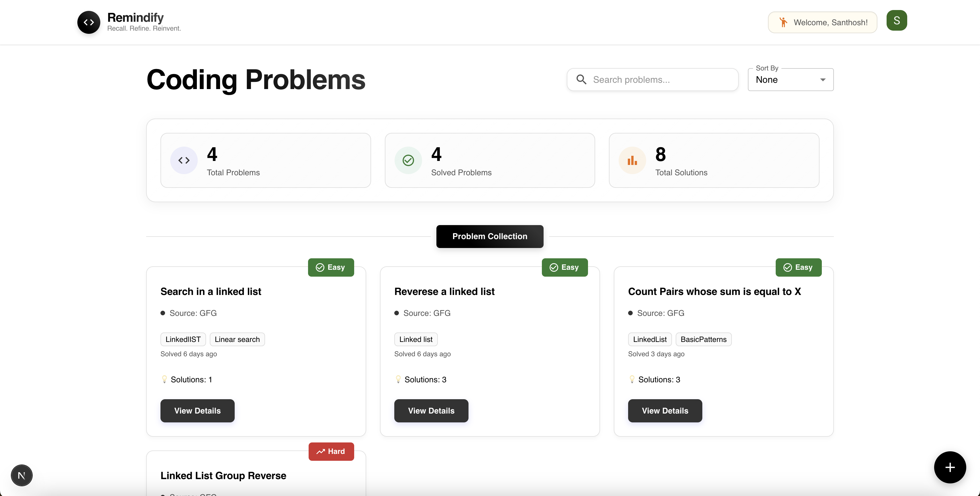View Details for Count Pairs problem

[665, 410]
